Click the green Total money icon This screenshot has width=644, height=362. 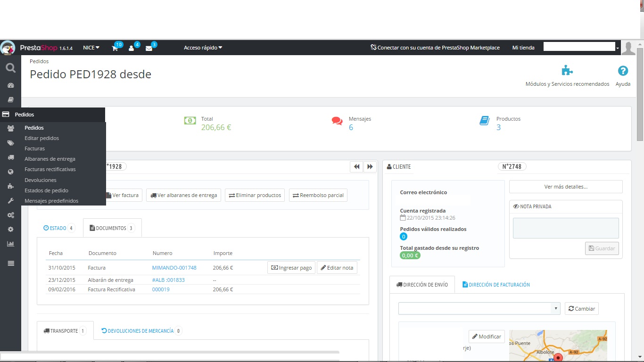[190, 121]
